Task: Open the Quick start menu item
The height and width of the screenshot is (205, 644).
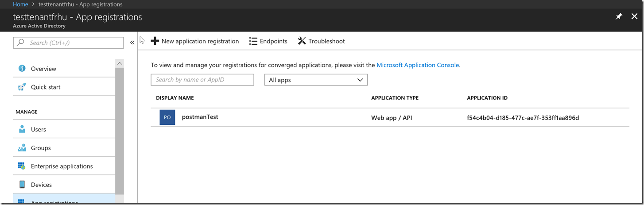Action: coord(64,87)
